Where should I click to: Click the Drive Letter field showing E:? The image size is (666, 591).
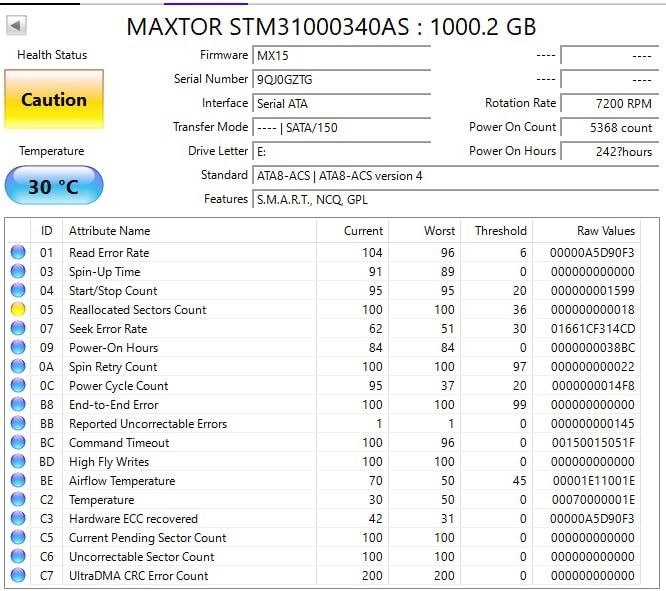pos(341,152)
